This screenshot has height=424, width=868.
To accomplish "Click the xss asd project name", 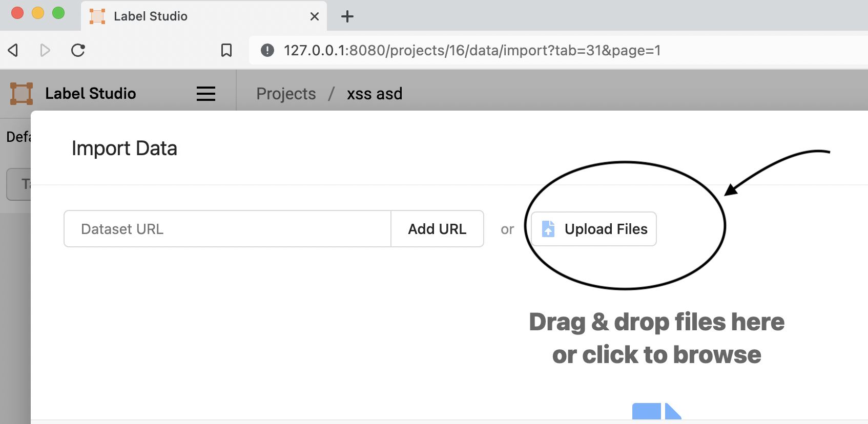I will 374,93.
